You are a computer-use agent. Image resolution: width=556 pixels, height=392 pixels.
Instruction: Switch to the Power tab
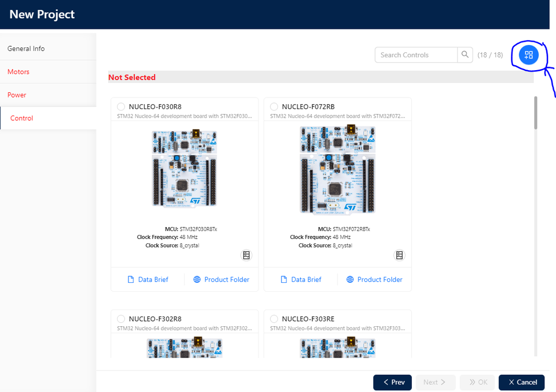(x=48, y=95)
